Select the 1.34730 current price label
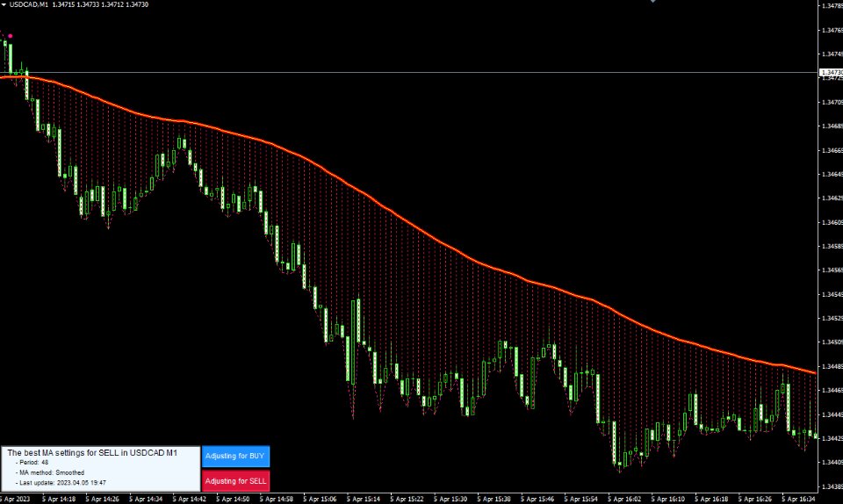Screen dimensions: 843x504 (x=832, y=72)
